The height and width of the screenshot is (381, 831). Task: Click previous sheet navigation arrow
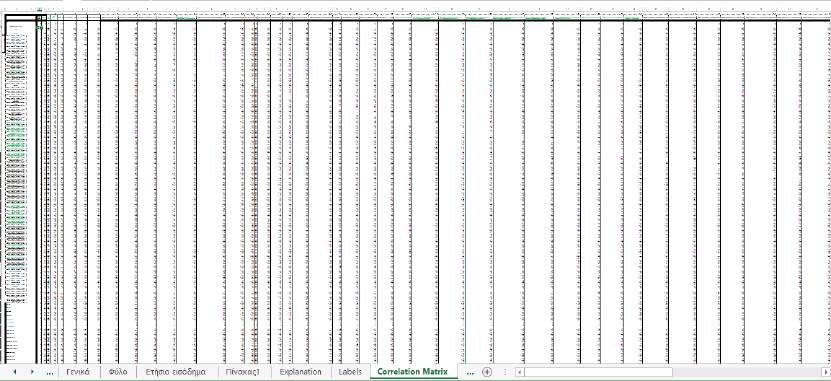click(x=14, y=372)
